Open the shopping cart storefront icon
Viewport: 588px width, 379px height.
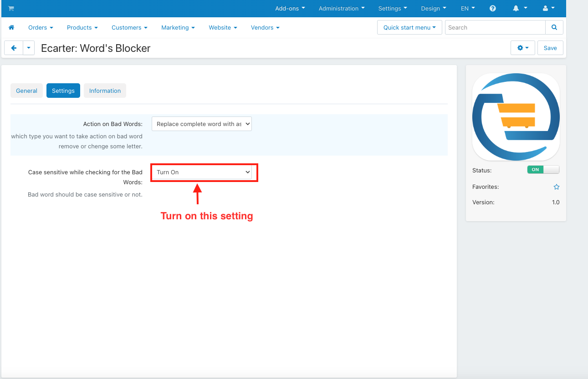pyautogui.click(x=11, y=8)
